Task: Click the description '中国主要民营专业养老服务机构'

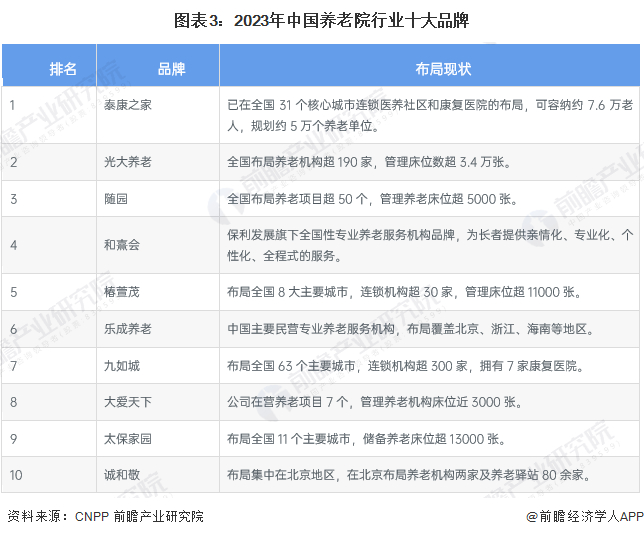Action: click(411, 329)
